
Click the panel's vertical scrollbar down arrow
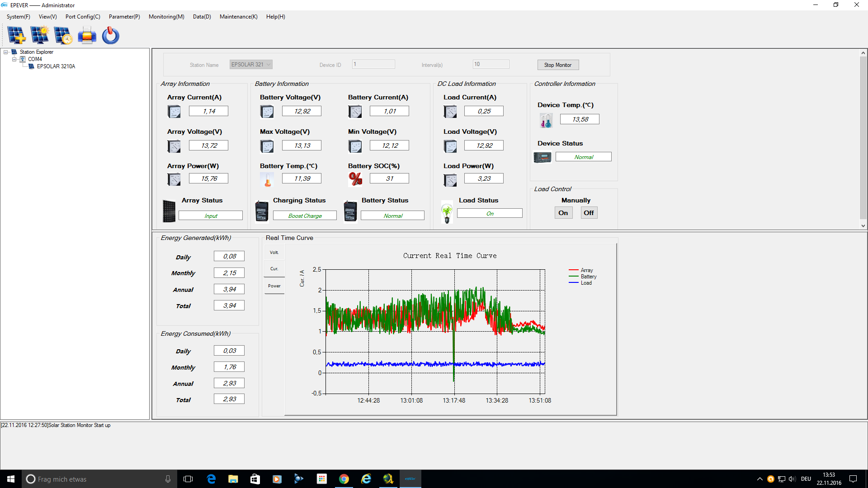(863, 226)
